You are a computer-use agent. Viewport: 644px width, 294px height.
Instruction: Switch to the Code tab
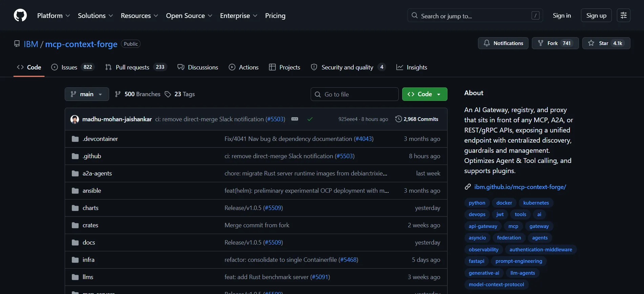pos(29,67)
